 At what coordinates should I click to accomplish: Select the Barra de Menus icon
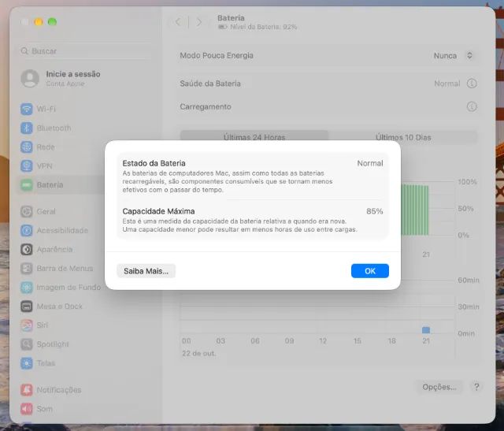[26, 268]
